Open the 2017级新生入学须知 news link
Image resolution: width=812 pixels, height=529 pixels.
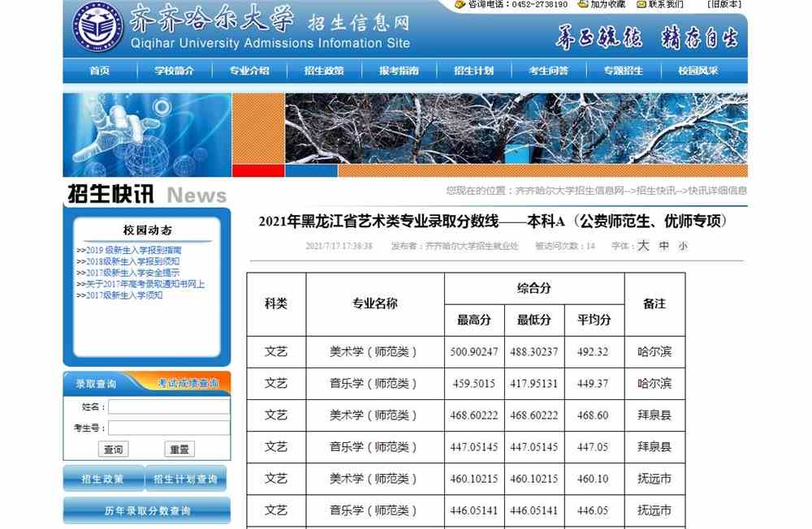124,295
